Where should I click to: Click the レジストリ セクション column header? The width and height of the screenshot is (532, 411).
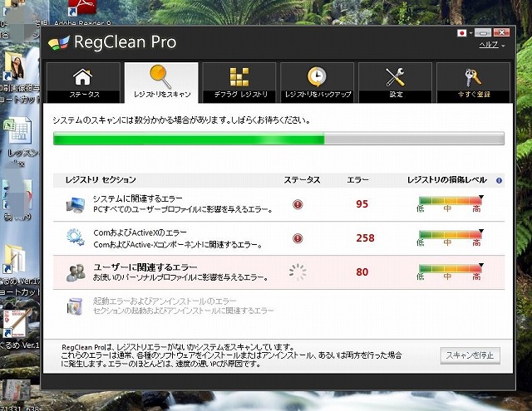(101, 180)
